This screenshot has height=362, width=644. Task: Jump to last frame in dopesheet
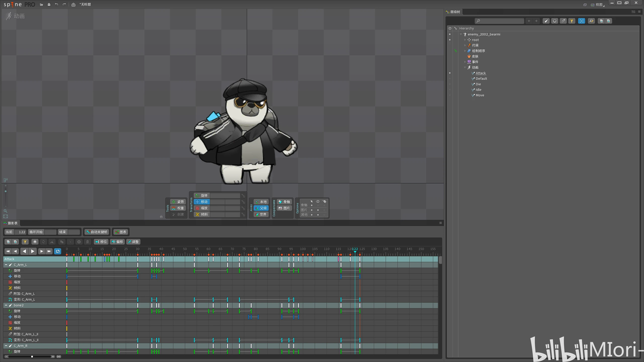click(49, 251)
